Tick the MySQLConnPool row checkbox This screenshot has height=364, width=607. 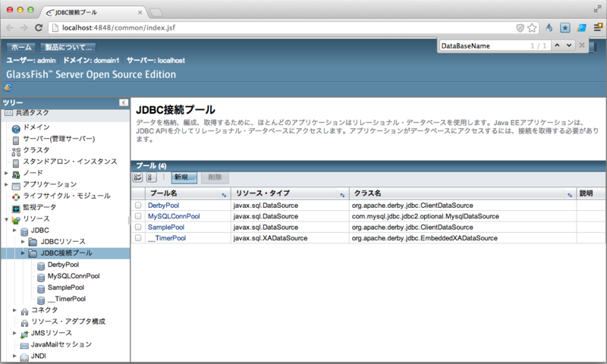(x=138, y=216)
